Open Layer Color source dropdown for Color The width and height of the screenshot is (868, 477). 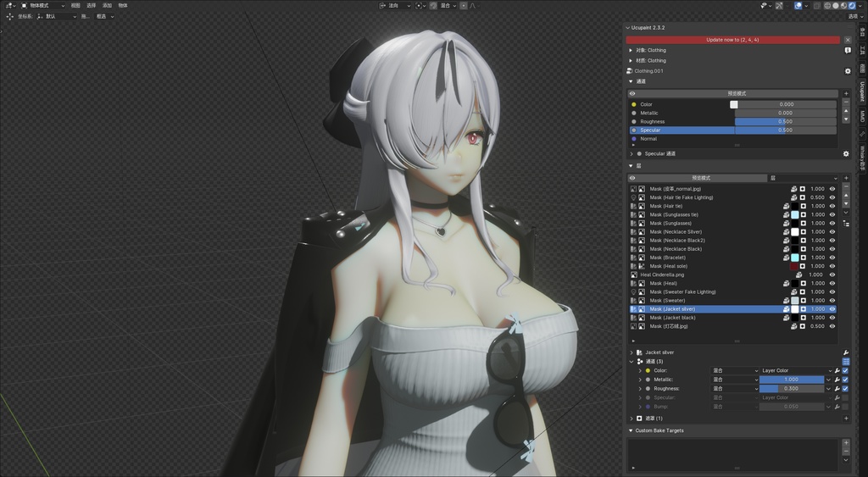pyautogui.click(x=796, y=371)
